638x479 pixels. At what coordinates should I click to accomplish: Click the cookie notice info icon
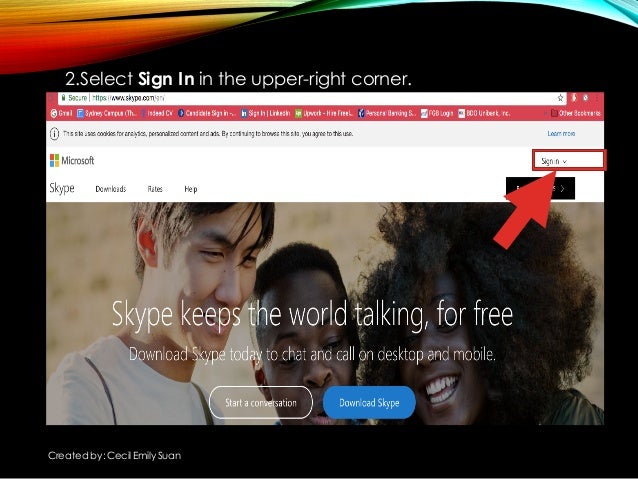coord(55,133)
